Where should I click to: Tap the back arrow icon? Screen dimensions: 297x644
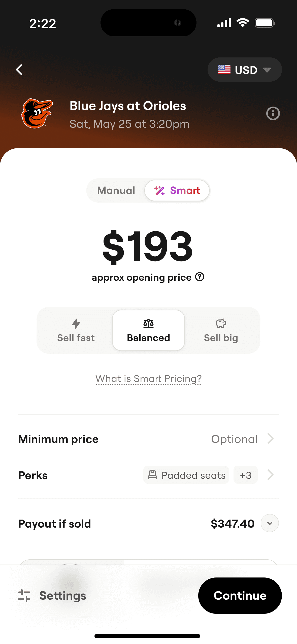19,70
